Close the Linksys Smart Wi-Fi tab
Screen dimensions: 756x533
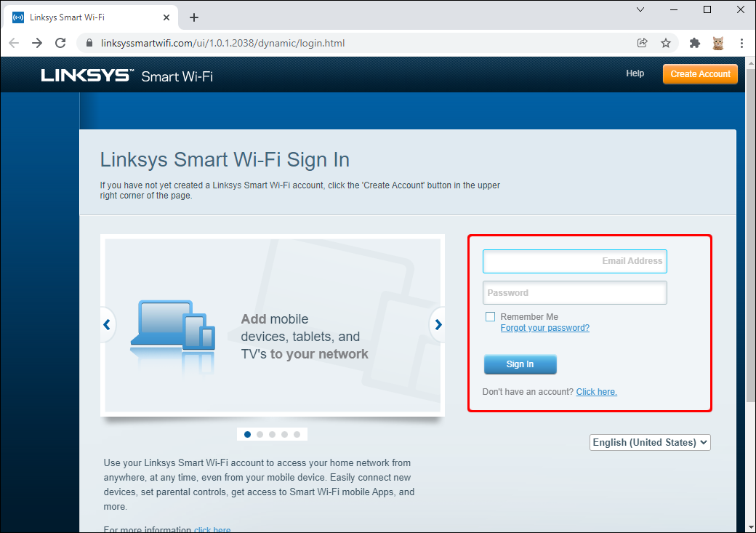click(166, 17)
